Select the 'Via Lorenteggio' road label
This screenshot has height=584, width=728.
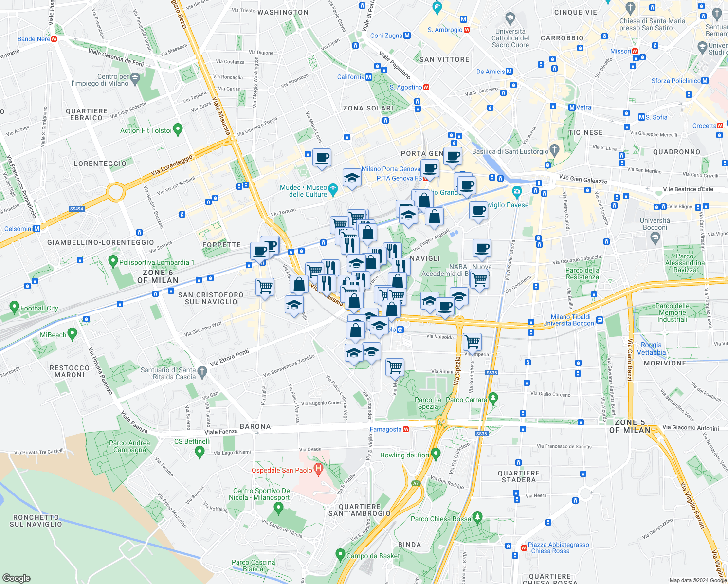(x=172, y=165)
